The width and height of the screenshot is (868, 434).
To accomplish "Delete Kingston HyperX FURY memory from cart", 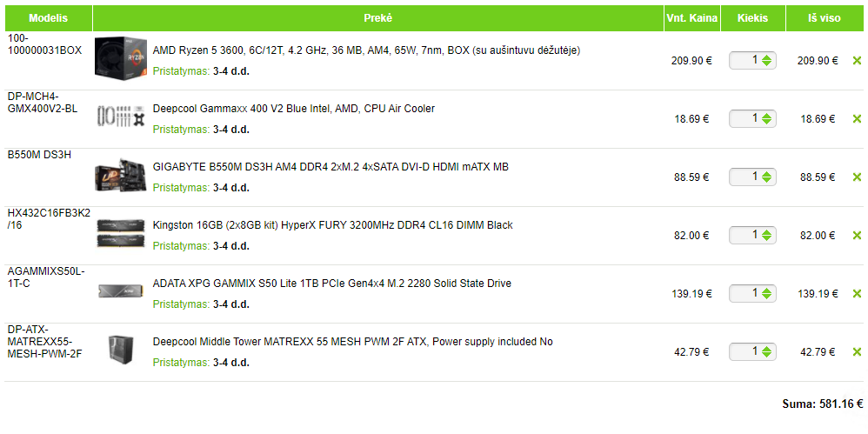I will tap(857, 236).
